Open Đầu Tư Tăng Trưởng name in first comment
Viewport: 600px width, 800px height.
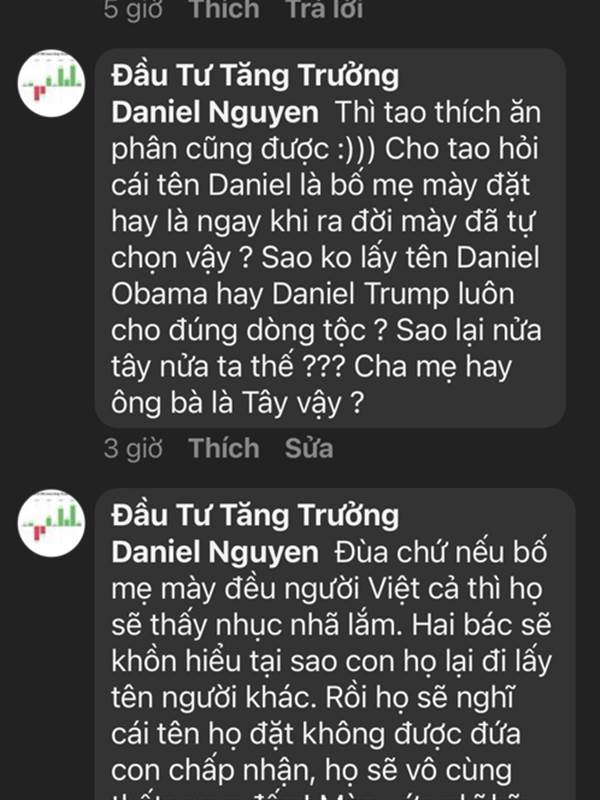pyautogui.click(x=255, y=76)
